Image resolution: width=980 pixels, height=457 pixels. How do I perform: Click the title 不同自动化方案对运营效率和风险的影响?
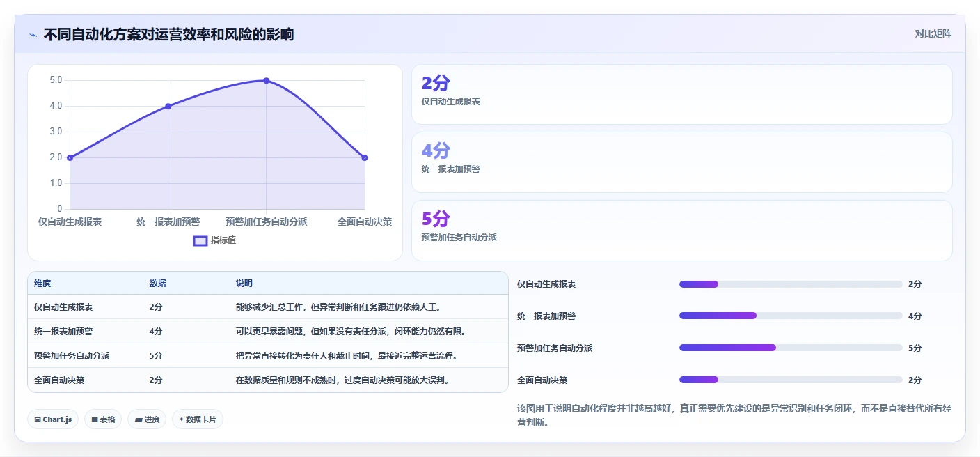point(168,34)
